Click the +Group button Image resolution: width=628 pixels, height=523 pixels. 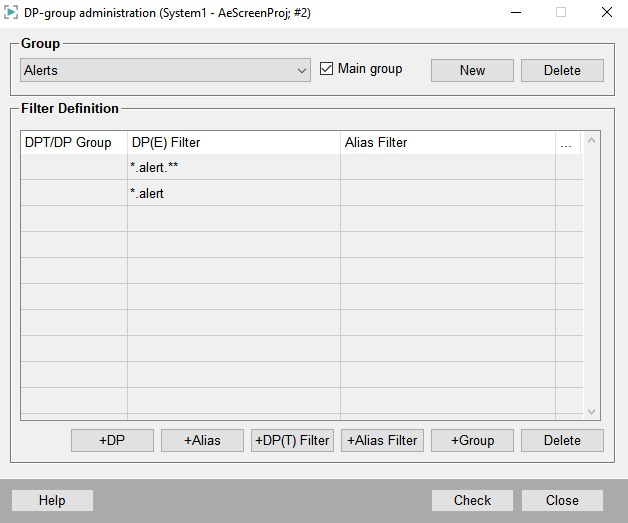(472, 440)
